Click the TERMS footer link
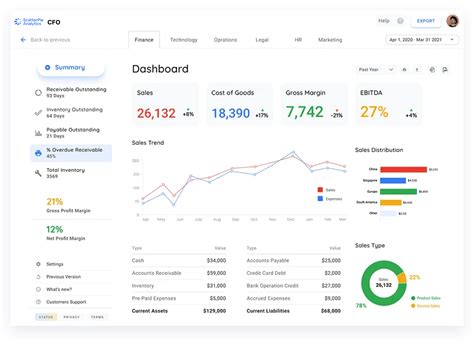Viewport: 474px width, 362px height. point(97,317)
